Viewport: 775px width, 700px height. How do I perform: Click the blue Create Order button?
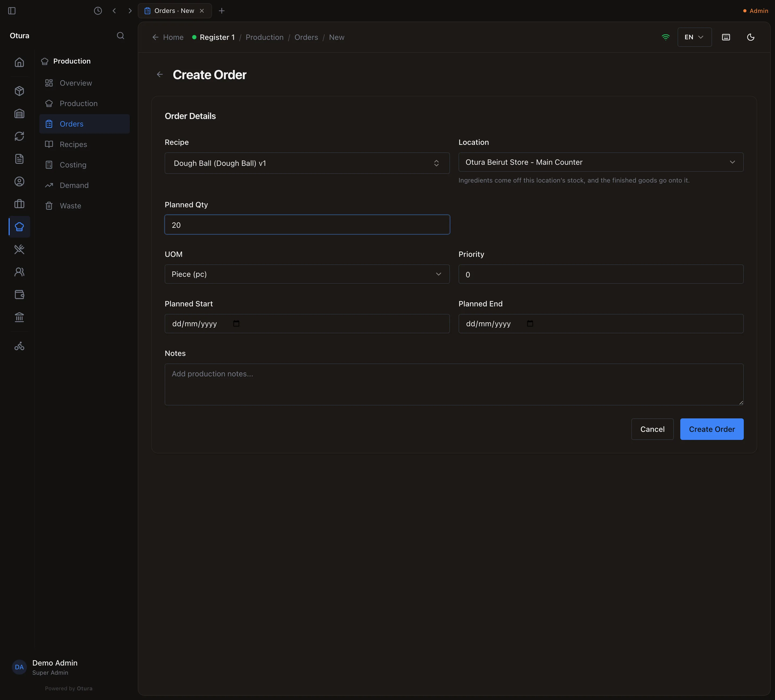tap(711, 429)
